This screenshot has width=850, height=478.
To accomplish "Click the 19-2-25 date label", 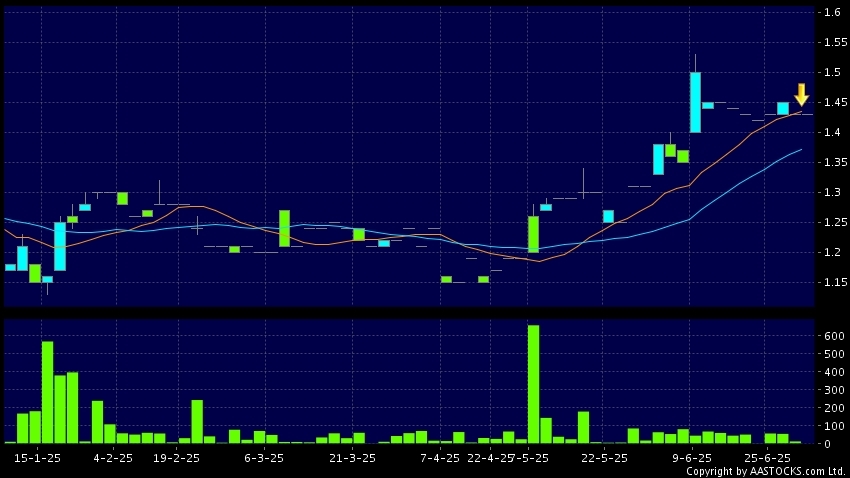I will pos(177,458).
